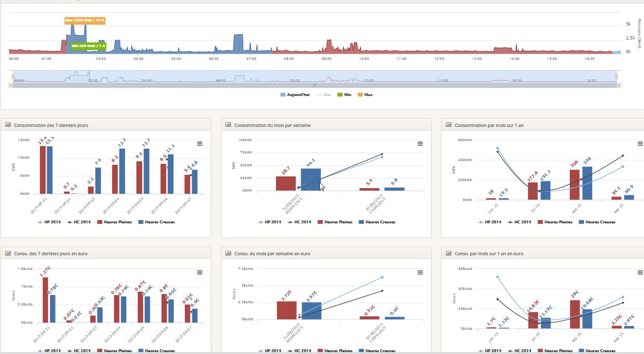This screenshot has height=354, width=644.
Task: Click the navigator scrollbar left arrow
Action: pyautogui.click(x=11, y=85)
